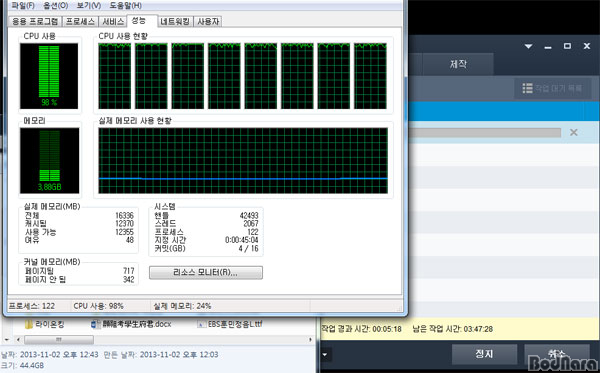This screenshot has height=373, width=600.
Task: Click the horizontal scrollbar thumb in explorer
Action: (x=59, y=339)
